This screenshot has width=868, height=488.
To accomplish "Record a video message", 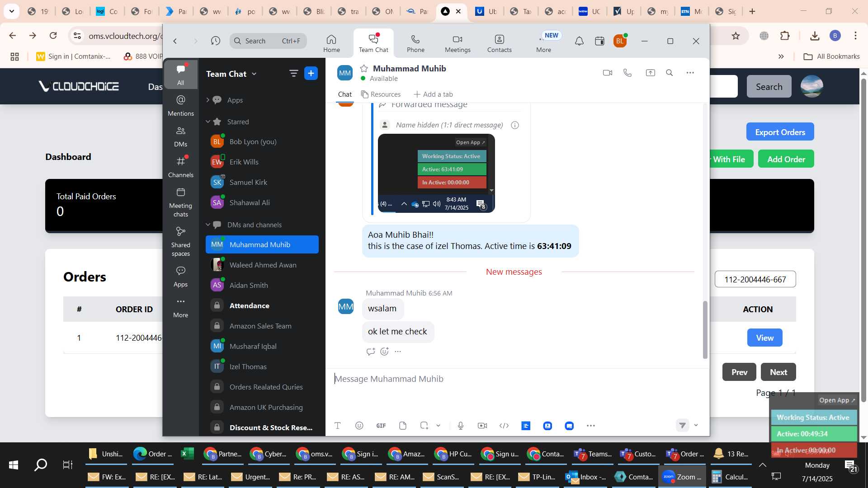I will point(482,426).
